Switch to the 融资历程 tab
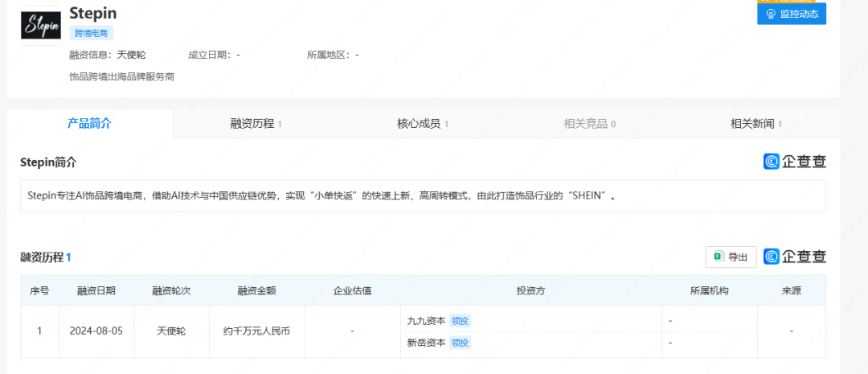Image resolution: width=868 pixels, height=374 pixels. 256,124
